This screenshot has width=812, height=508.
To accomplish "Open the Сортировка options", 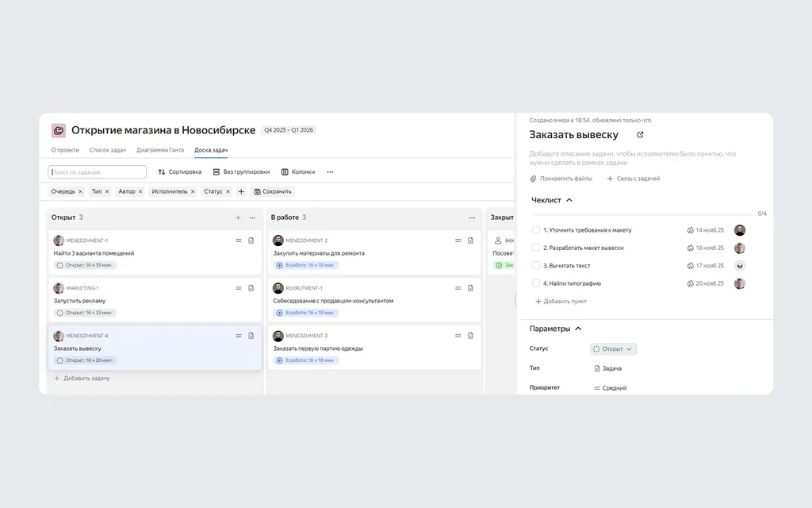I will (x=180, y=172).
